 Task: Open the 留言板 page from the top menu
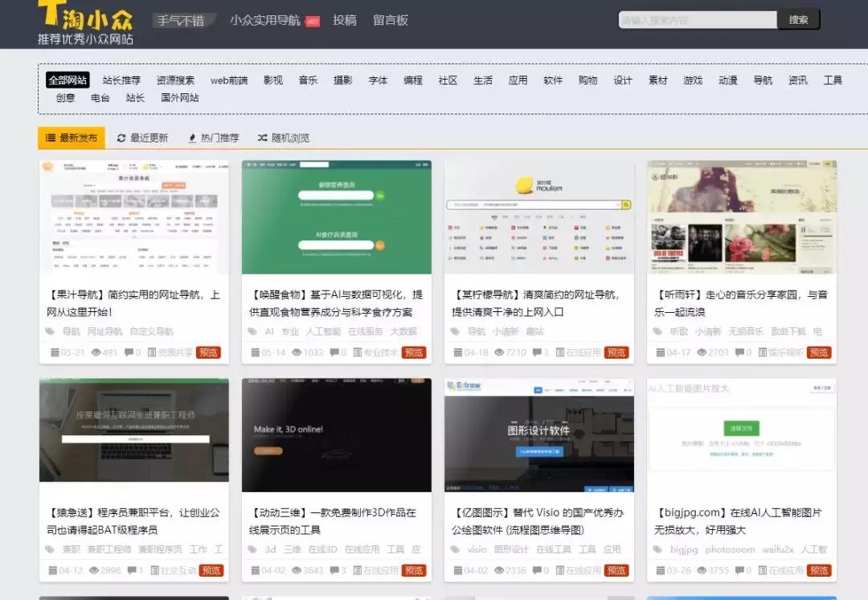tap(391, 20)
